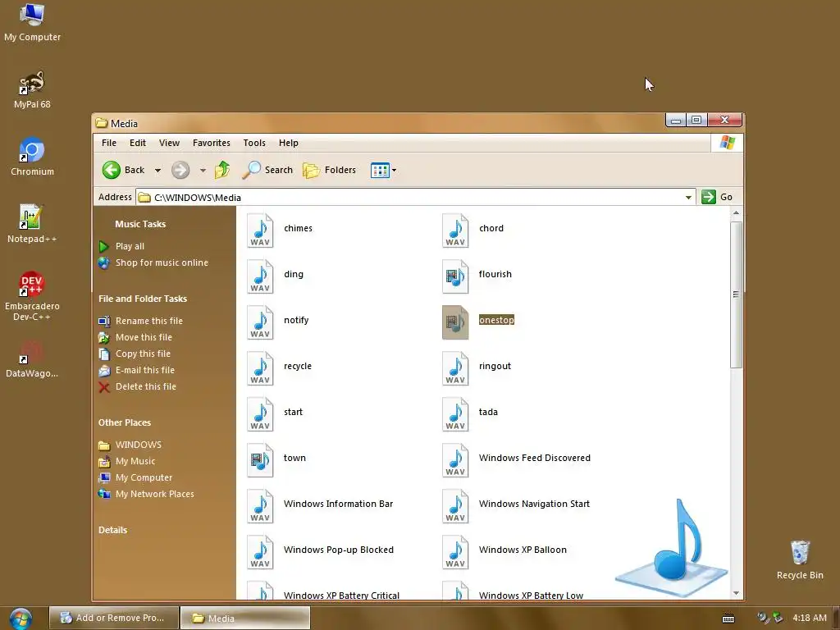
Task: Collapse the Other Places section
Action: 125,422
